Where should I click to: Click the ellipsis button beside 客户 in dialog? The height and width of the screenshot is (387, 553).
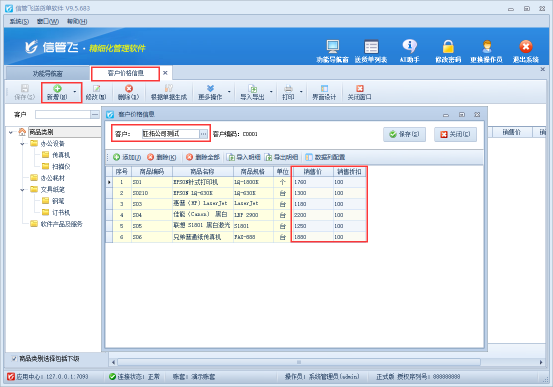[203, 134]
